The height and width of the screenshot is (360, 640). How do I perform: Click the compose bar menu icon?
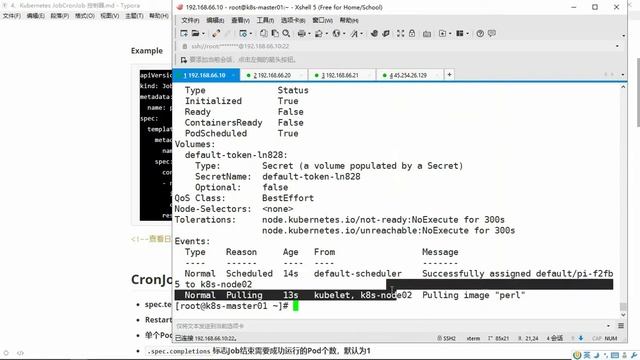621,326
